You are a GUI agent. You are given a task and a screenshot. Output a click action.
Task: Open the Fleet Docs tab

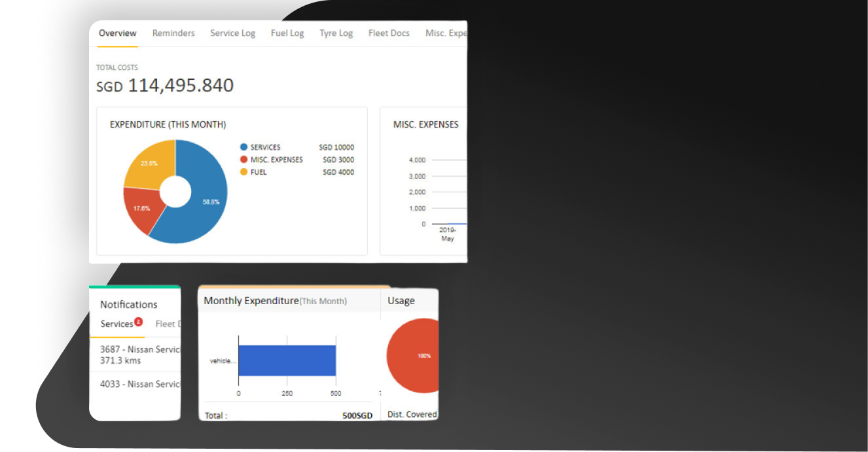tap(389, 33)
